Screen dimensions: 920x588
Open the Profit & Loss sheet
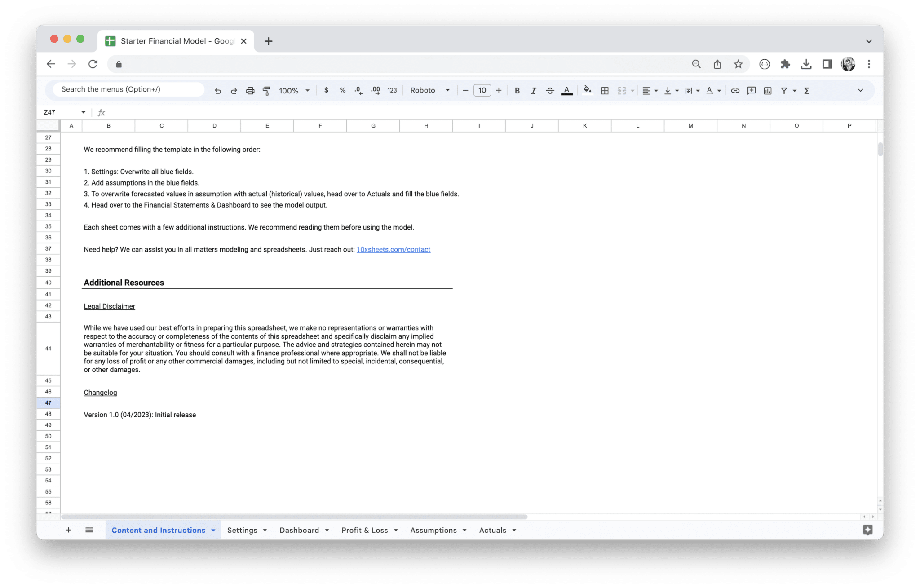(365, 530)
